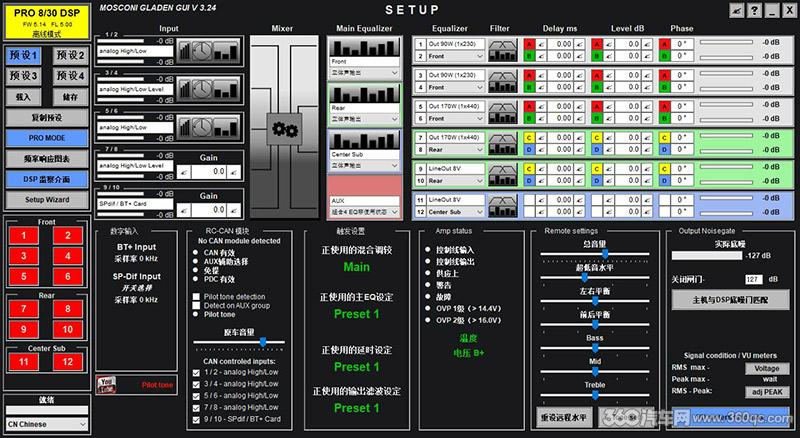Select preset 预设1

(24, 55)
